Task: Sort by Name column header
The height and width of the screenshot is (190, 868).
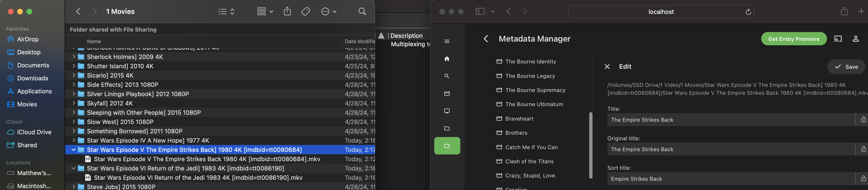Action: tap(94, 41)
